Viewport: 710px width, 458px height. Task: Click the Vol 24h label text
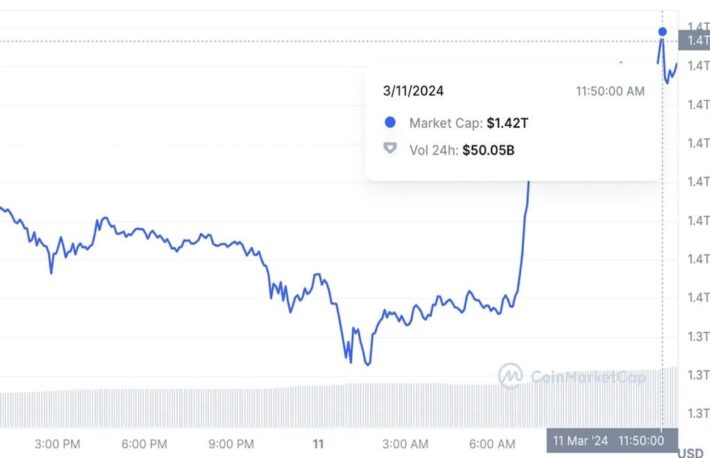pyautogui.click(x=432, y=150)
